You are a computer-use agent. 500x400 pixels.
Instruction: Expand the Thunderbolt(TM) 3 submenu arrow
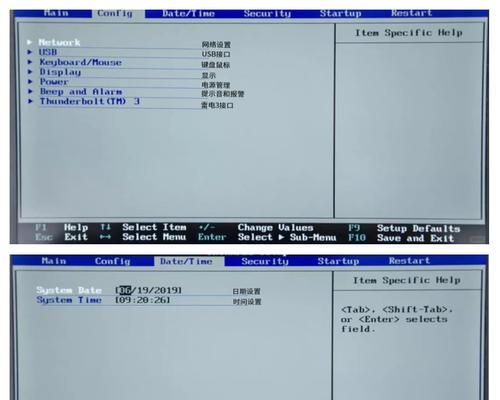coord(30,101)
